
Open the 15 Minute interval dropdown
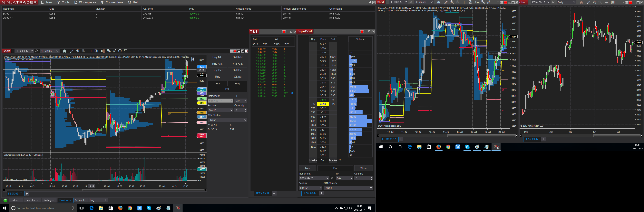[x=50, y=51]
